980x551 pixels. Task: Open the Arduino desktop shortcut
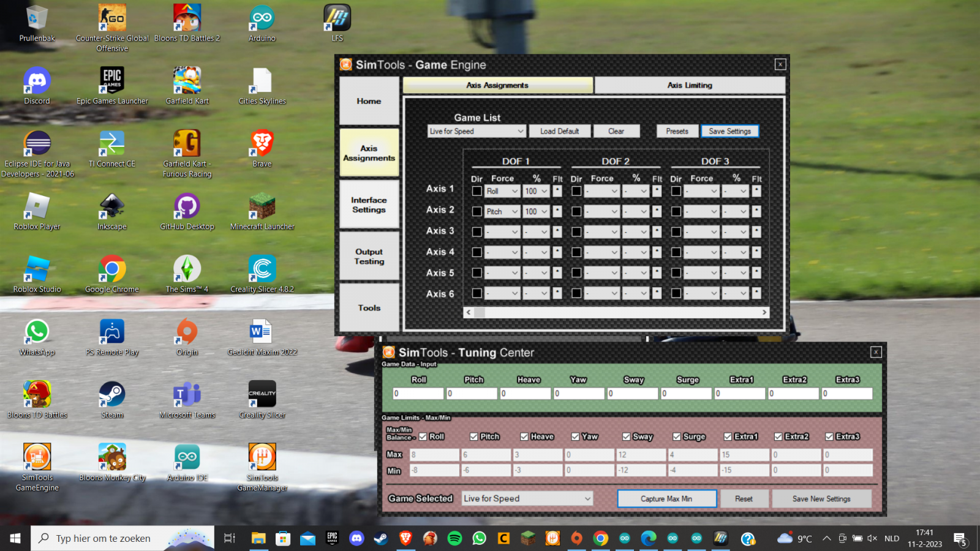tap(262, 23)
